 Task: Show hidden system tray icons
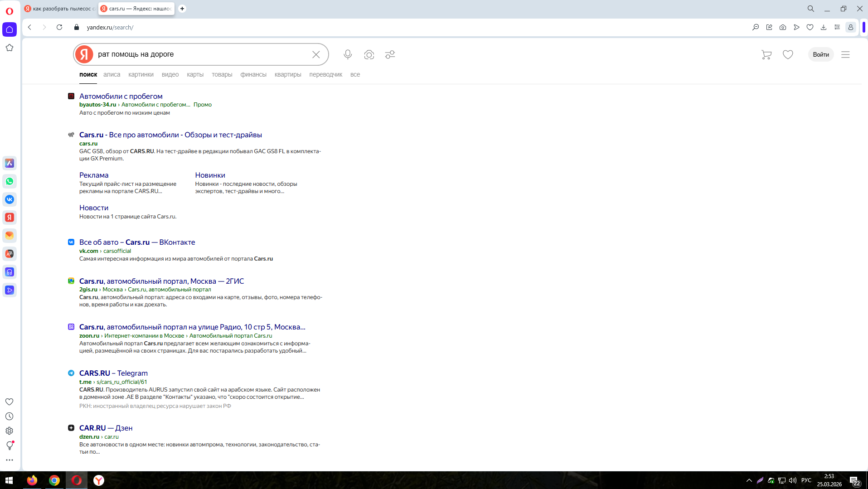(749, 480)
